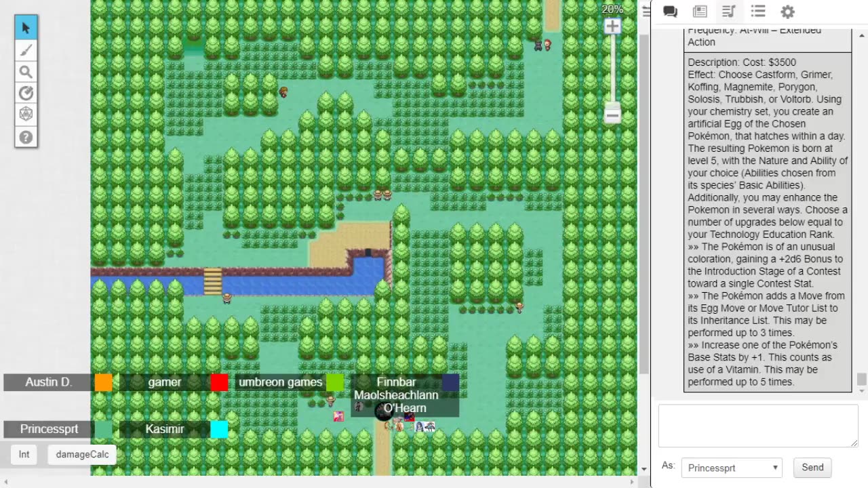Open the Collections list tab
Screen dimensions: 868x488
(758, 12)
